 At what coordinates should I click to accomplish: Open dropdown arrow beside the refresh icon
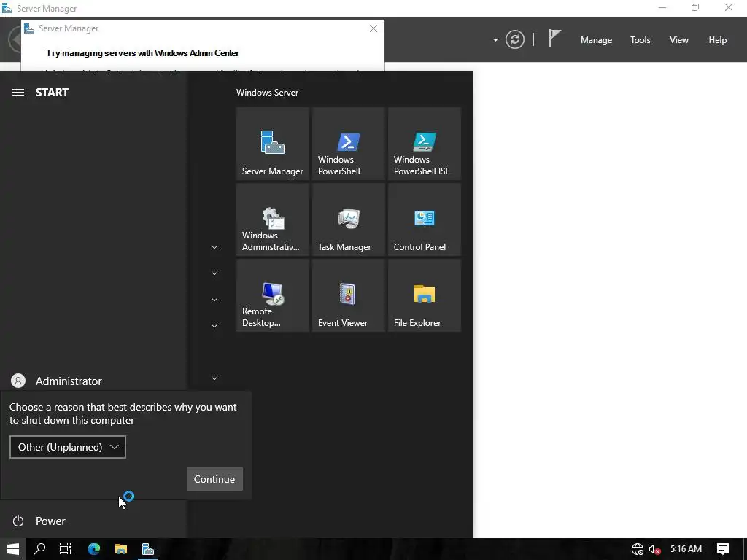495,40
